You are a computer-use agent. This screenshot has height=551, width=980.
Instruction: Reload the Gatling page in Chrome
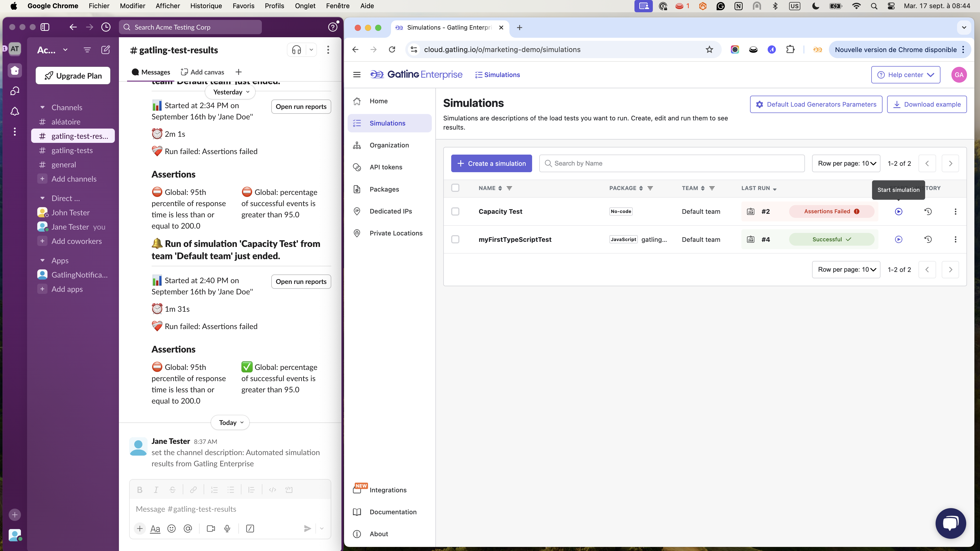coord(392,49)
